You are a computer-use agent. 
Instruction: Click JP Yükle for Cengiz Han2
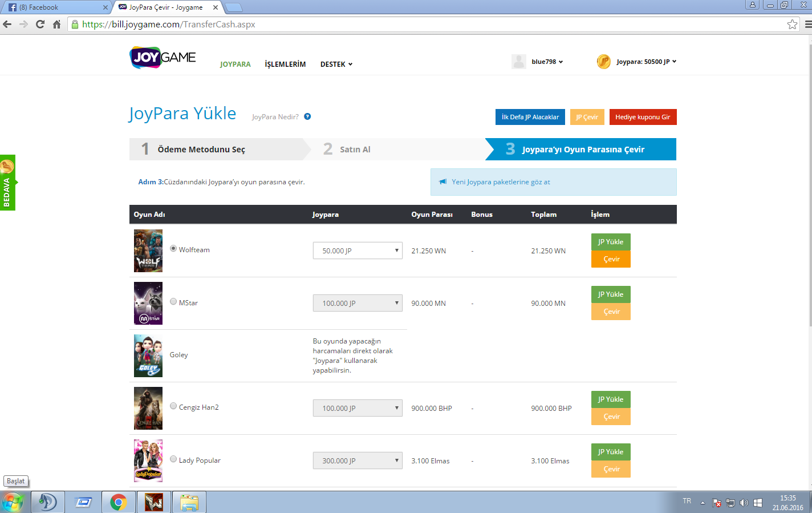pyautogui.click(x=611, y=399)
